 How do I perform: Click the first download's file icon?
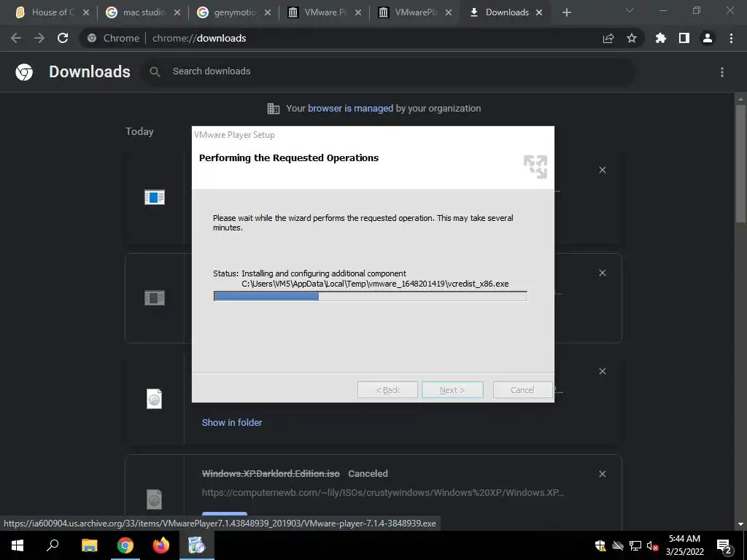(155, 197)
